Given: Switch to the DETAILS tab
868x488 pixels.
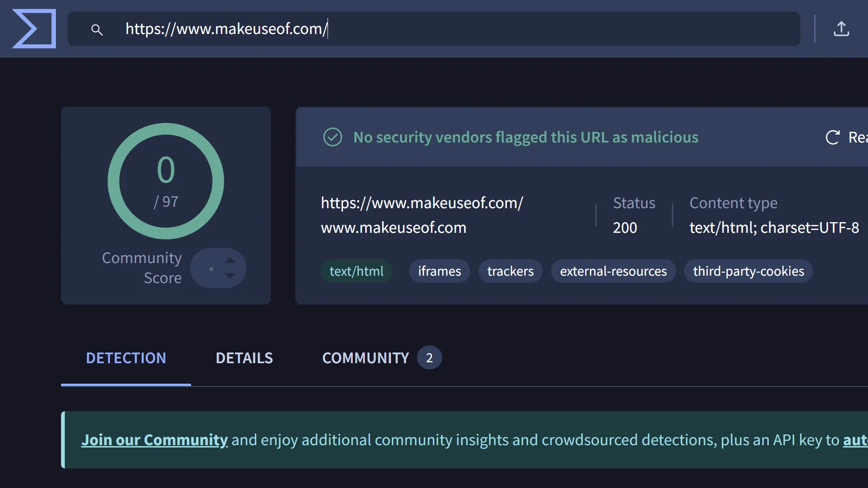Looking at the screenshot, I should [244, 358].
